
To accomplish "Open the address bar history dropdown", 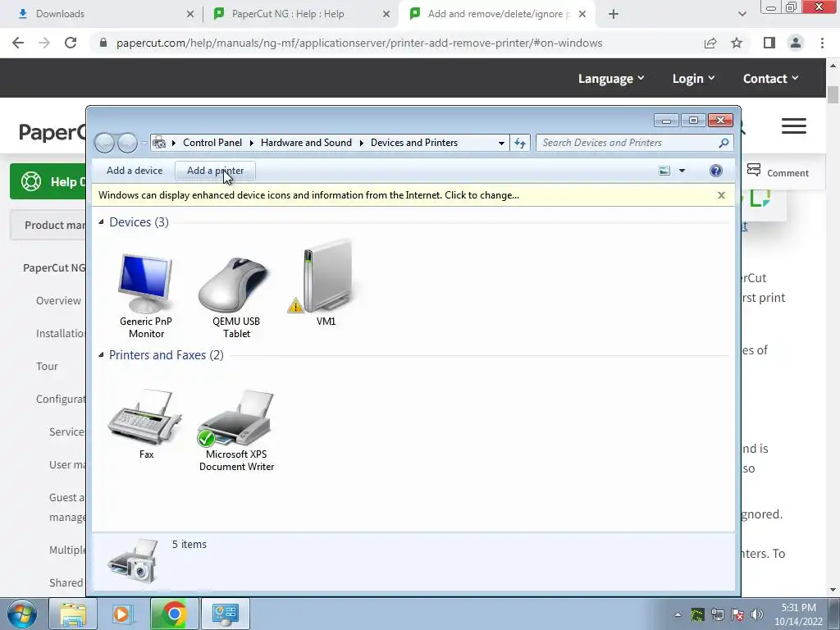I will click(x=501, y=143).
